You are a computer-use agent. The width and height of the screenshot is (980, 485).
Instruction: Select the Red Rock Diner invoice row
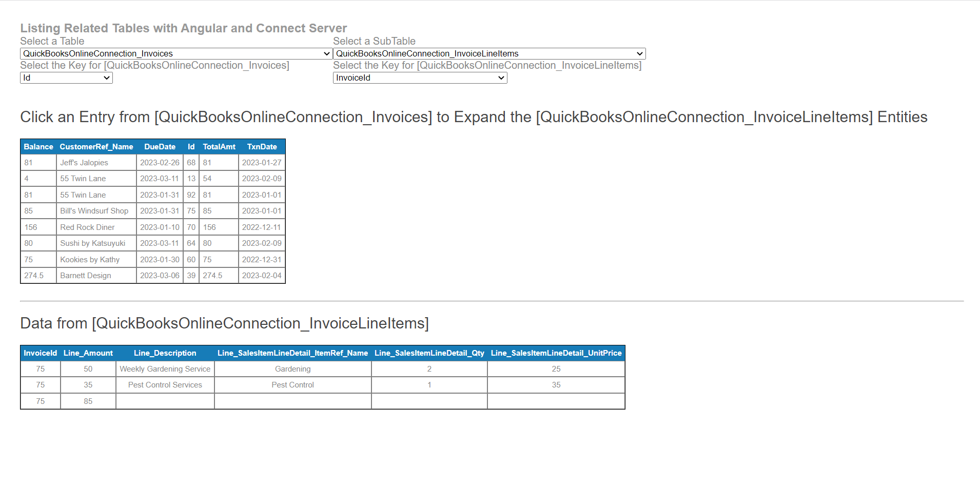point(95,227)
